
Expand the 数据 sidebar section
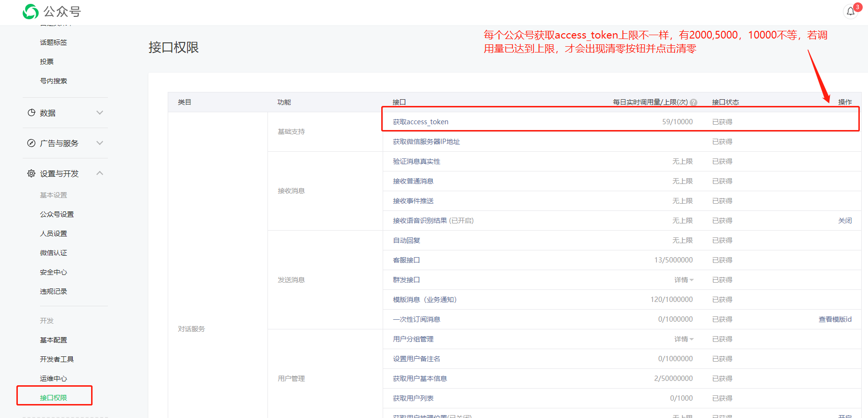[x=100, y=113]
